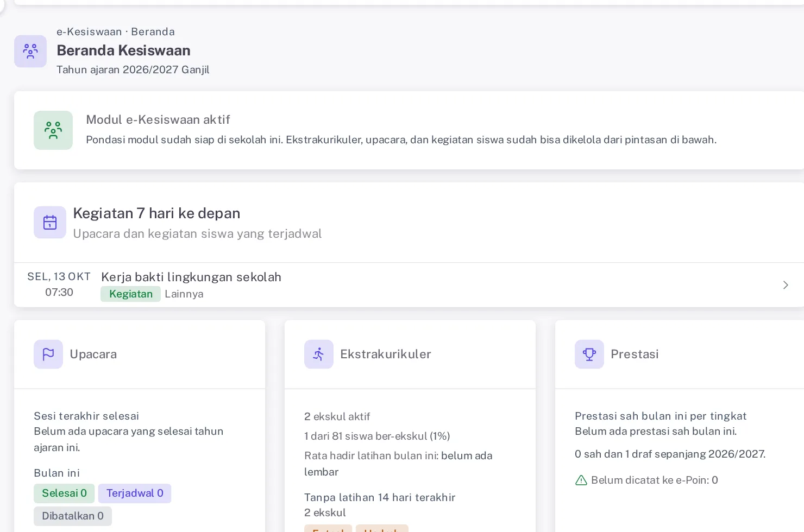Click the Lainnya category label
The image size is (804, 532).
184,294
